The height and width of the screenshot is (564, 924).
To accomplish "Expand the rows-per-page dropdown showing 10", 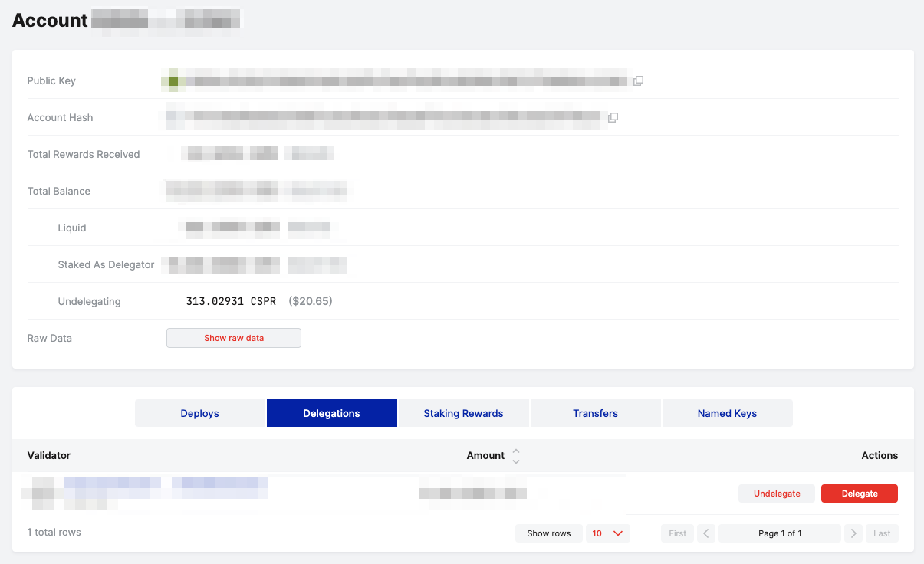I will click(x=607, y=533).
